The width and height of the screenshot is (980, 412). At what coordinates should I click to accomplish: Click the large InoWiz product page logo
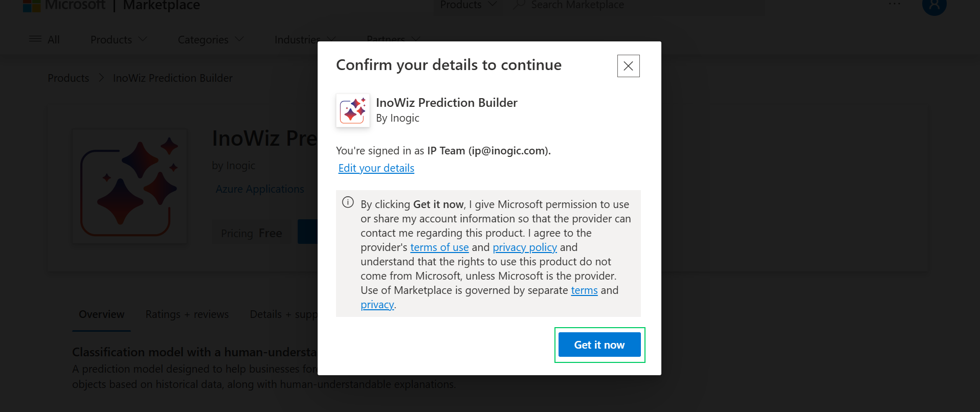130,186
